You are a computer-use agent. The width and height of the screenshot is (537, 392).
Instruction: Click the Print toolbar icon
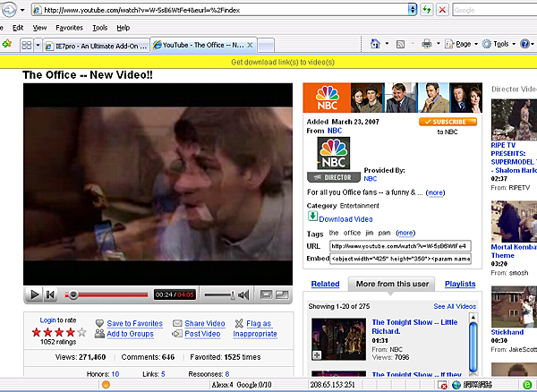(427, 44)
